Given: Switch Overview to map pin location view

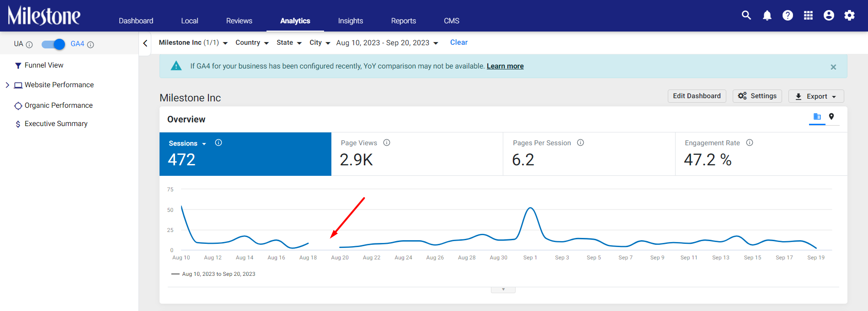Looking at the screenshot, I should [x=831, y=117].
